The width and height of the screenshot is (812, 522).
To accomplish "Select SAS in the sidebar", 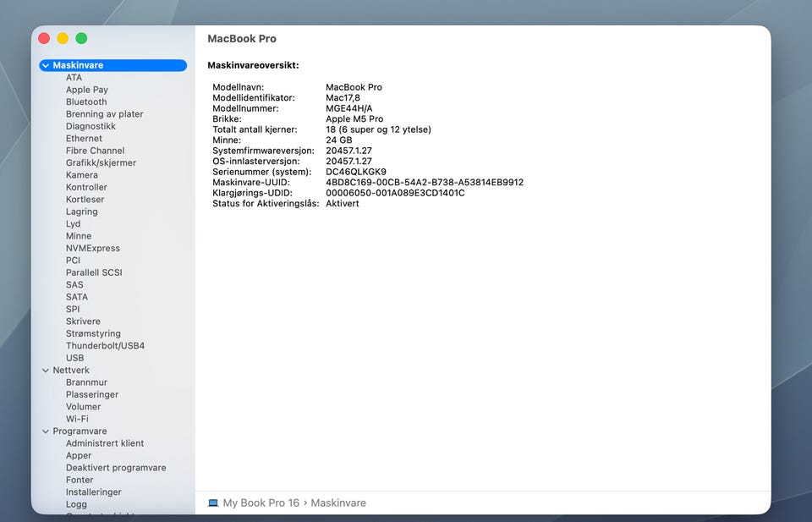I will point(74,285).
